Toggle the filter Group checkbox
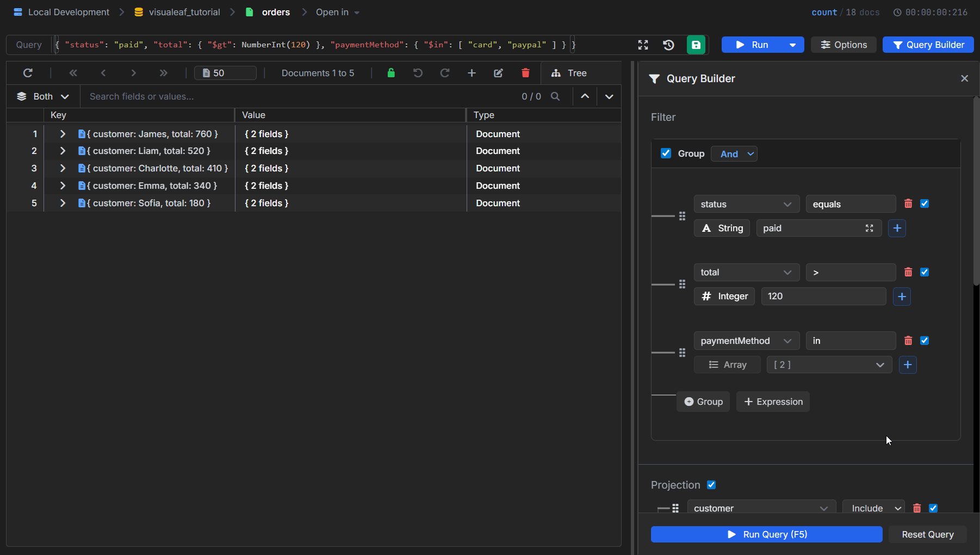The width and height of the screenshot is (980, 555). (666, 153)
